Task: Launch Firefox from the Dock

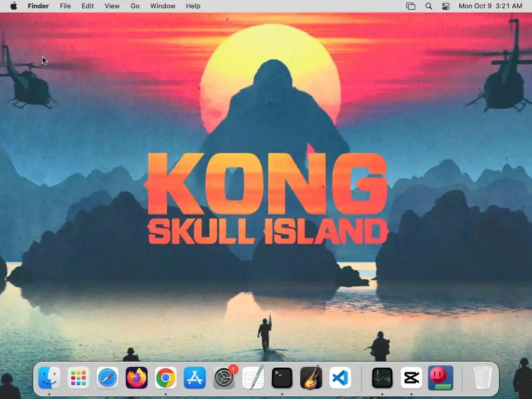Action: (137, 378)
